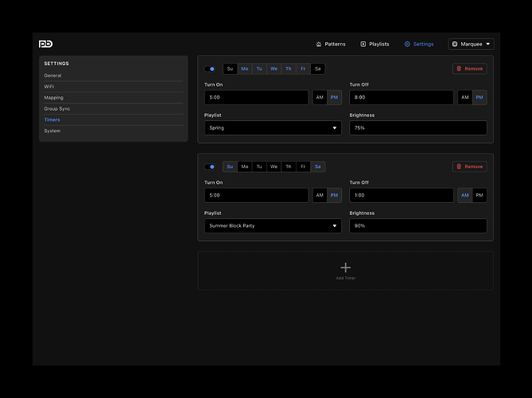This screenshot has width=532, height=398.
Task: Remove the Spring timer
Action: [x=469, y=68]
